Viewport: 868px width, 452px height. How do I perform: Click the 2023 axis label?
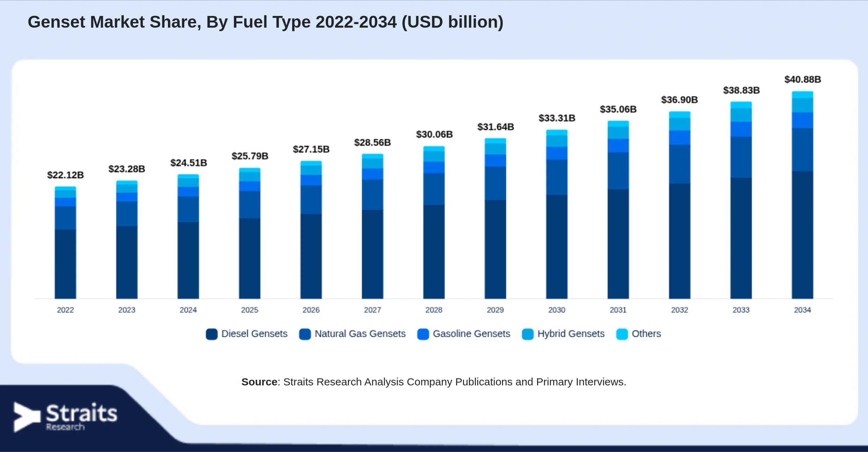(127, 310)
